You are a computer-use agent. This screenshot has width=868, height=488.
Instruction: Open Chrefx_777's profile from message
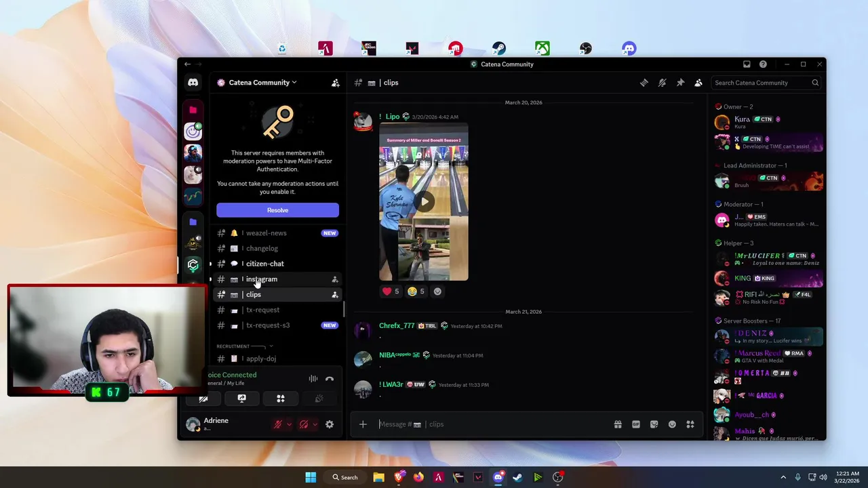(x=397, y=326)
